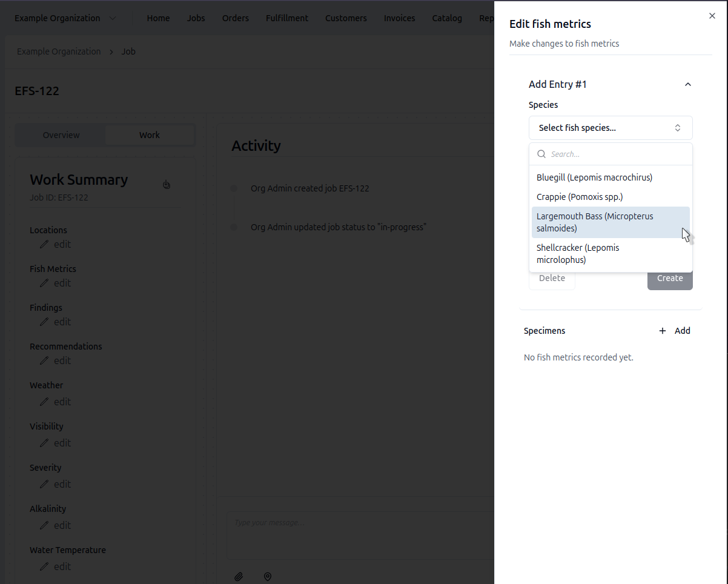Click the icon beside Work Summary heading
728x584 pixels.
click(x=167, y=184)
